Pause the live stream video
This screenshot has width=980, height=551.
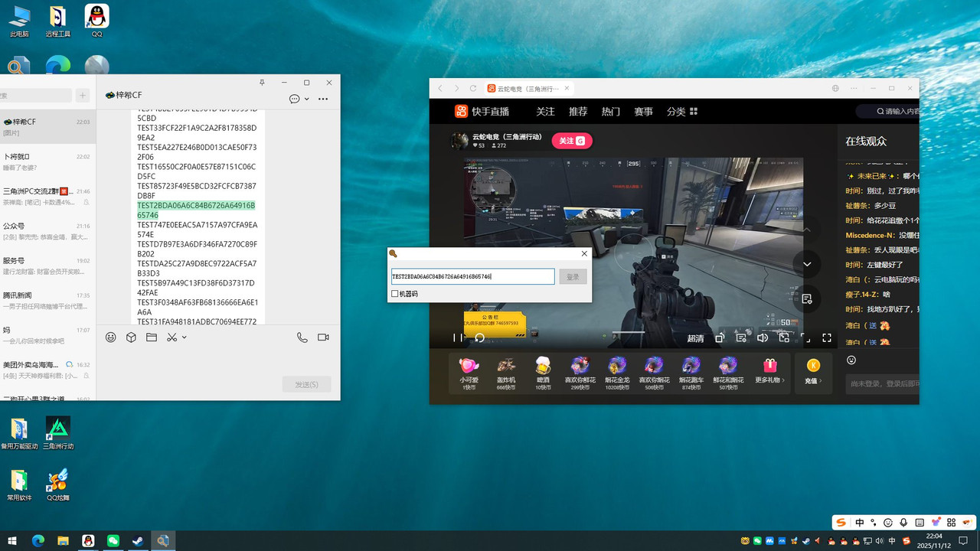click(x=456, y=337)
